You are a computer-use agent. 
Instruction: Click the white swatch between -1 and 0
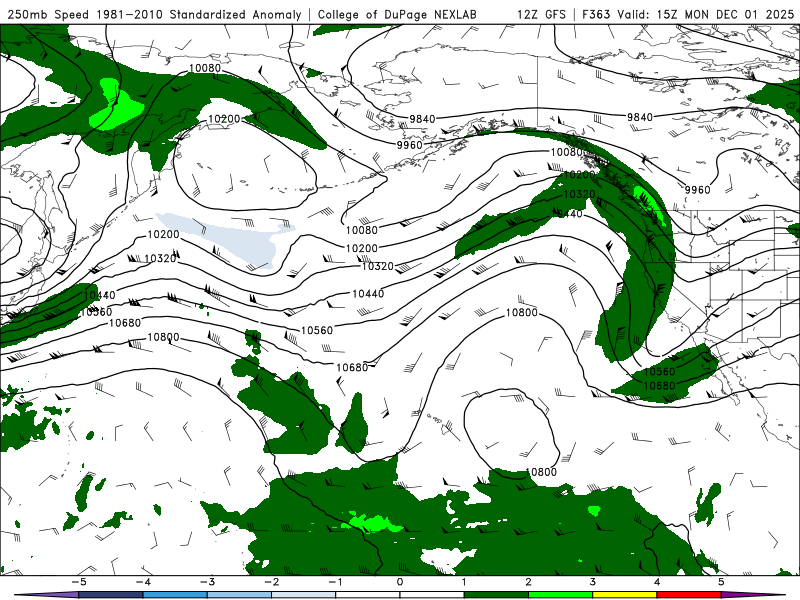pyautogui.click(x=368, y=595)
